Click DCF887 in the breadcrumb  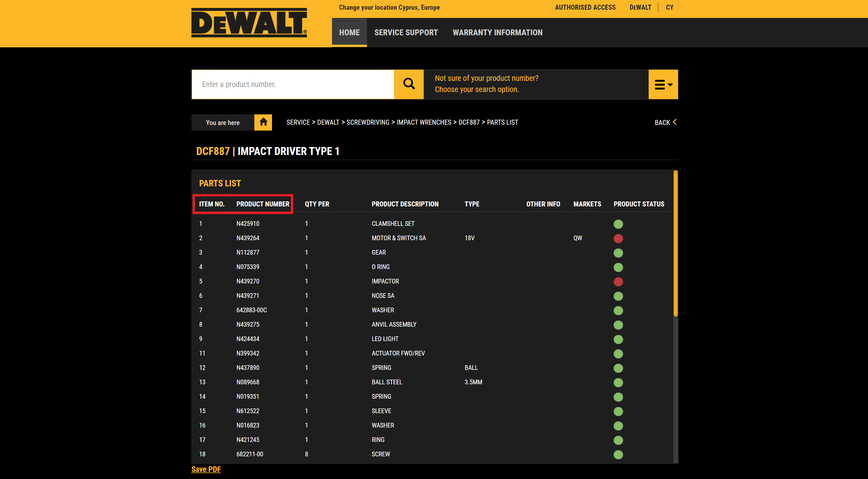point(469,122)
